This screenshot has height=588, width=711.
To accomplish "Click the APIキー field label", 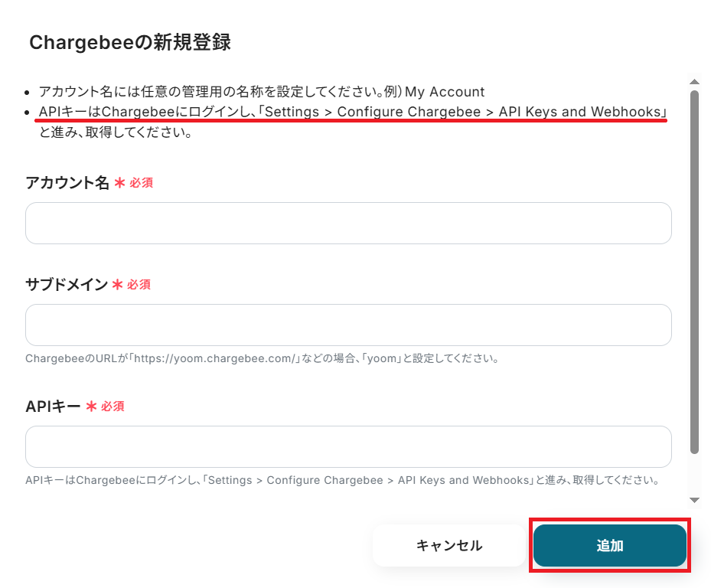I will [x=53, y=406].
